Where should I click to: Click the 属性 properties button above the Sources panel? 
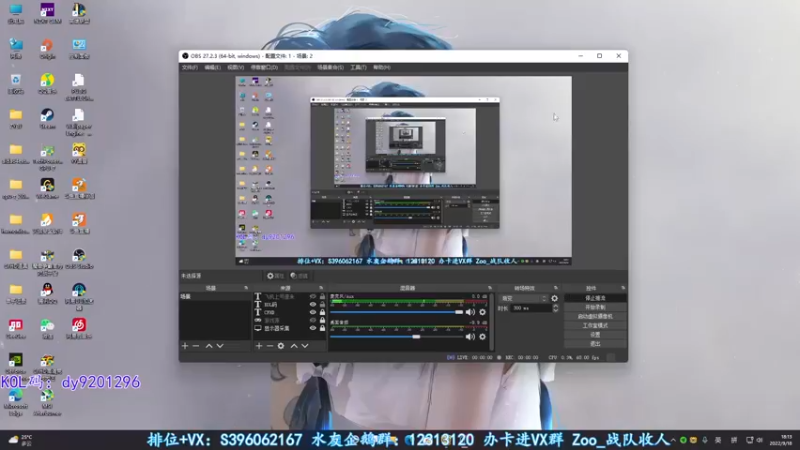(275, 276)
